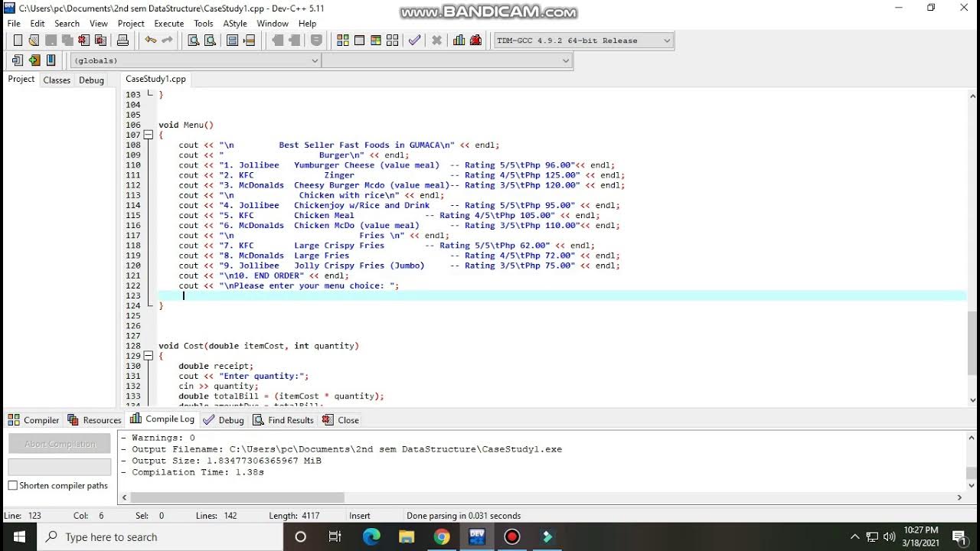Viewport: 980px width, 551px height.
Task: Click the Abort Compilation button
Action: [x=60, y=444]
